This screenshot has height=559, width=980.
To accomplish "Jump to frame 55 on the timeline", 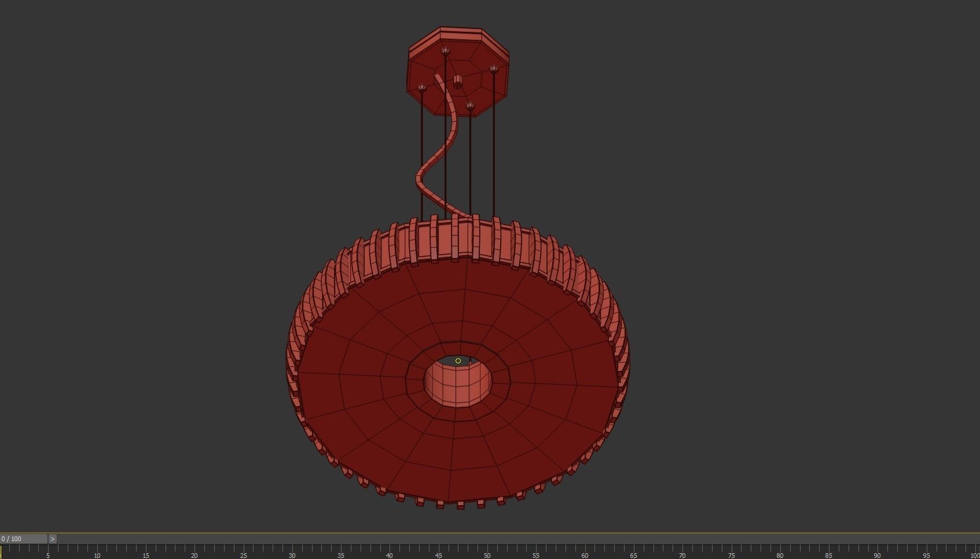I will click(x=536, y=556).
